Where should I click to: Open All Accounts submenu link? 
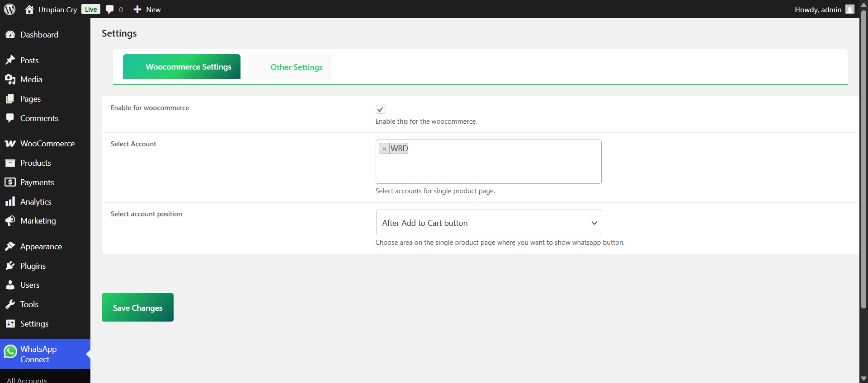[27, 380]
